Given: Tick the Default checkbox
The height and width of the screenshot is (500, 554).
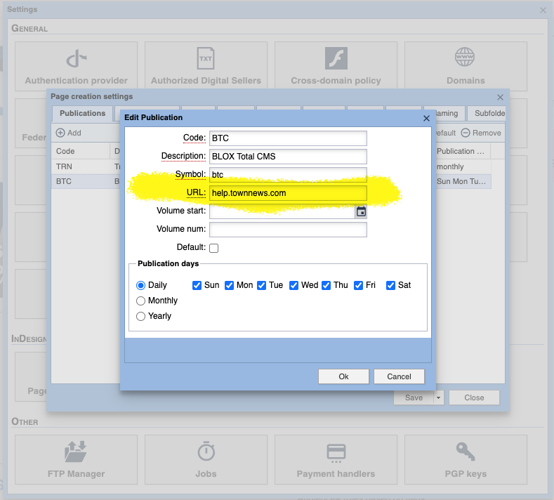Looking at the screenshot, I should [x=214, y=248].
